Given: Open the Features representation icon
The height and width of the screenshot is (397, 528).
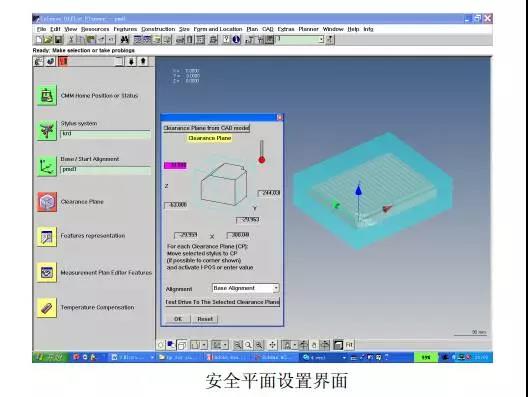Looking at the screenshot, I should 47,237.
